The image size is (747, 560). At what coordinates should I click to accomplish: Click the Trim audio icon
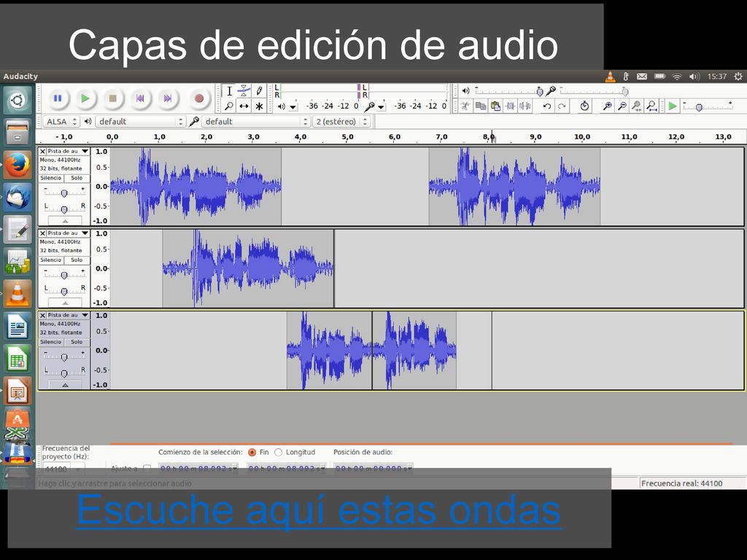pos(510,106)
